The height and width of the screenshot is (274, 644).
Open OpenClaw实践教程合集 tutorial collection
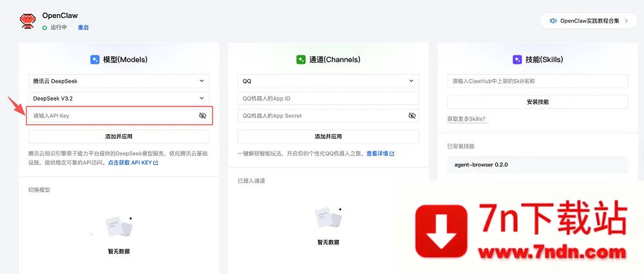click(x=589, y=21)
